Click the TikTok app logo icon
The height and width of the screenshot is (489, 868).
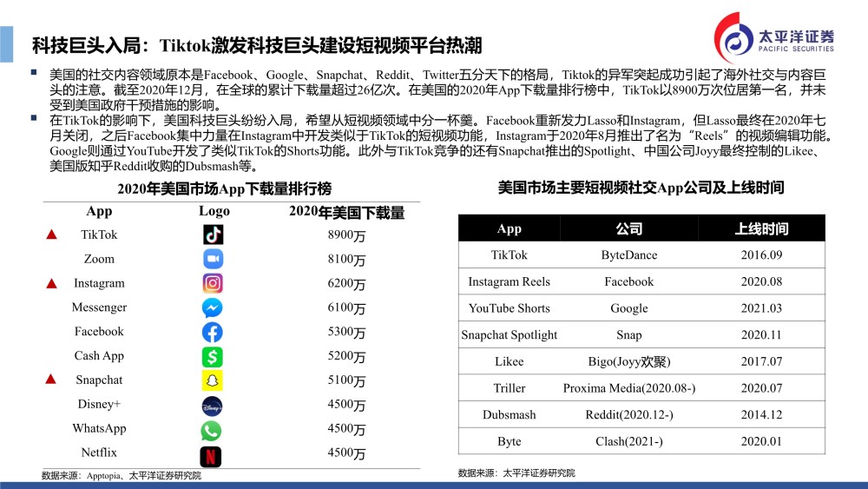[x=214, y=235]
